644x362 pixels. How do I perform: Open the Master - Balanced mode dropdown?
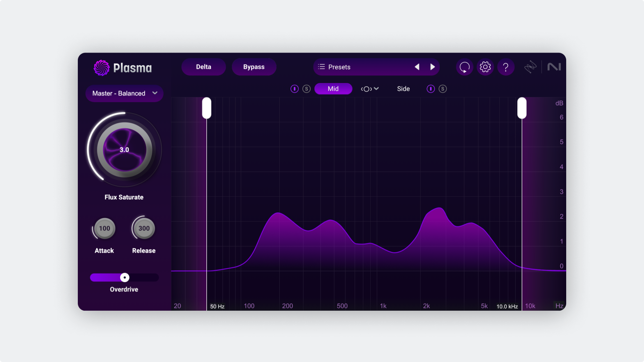(x=124, y=93)
